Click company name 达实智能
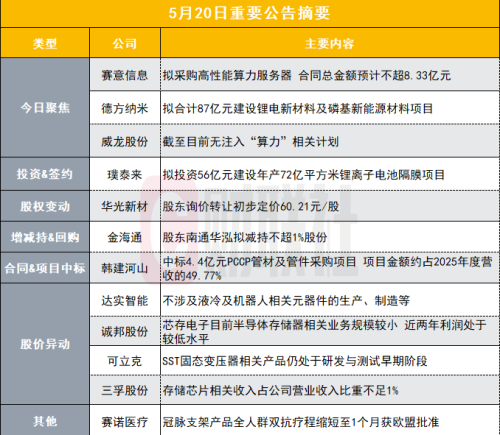The width and height of the screenshot is (500, 435). [x=125, y=301]
